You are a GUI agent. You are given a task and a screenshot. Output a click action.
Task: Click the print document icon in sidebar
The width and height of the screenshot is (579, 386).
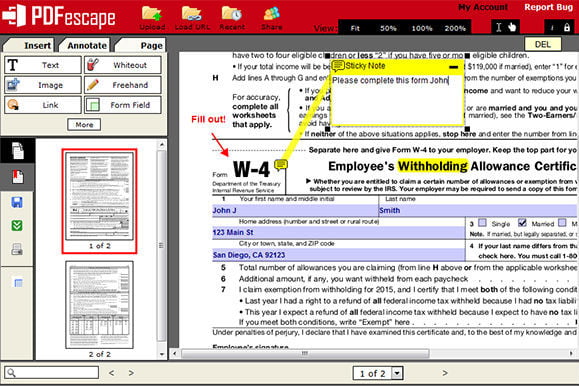point(17,249)
